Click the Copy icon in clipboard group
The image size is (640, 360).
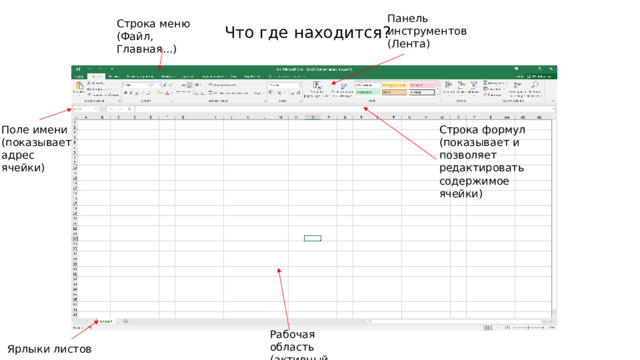click(x=89, y=89)
